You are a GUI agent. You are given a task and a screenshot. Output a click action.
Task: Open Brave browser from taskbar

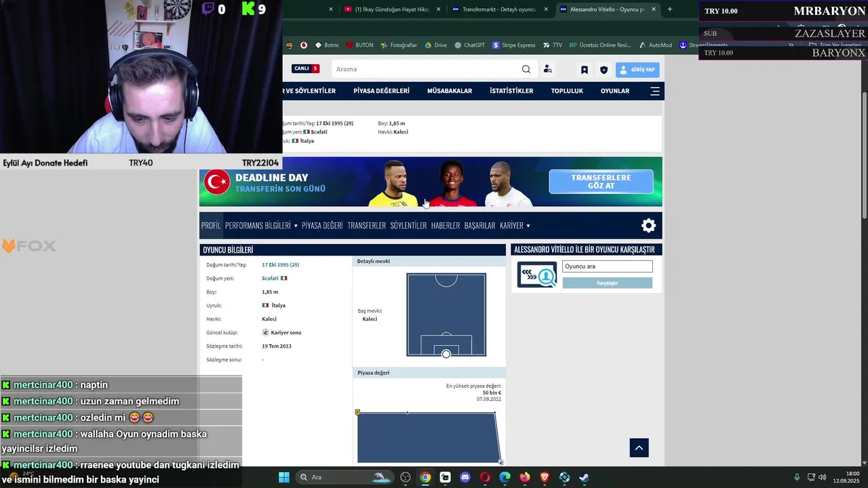click(545, 477)
